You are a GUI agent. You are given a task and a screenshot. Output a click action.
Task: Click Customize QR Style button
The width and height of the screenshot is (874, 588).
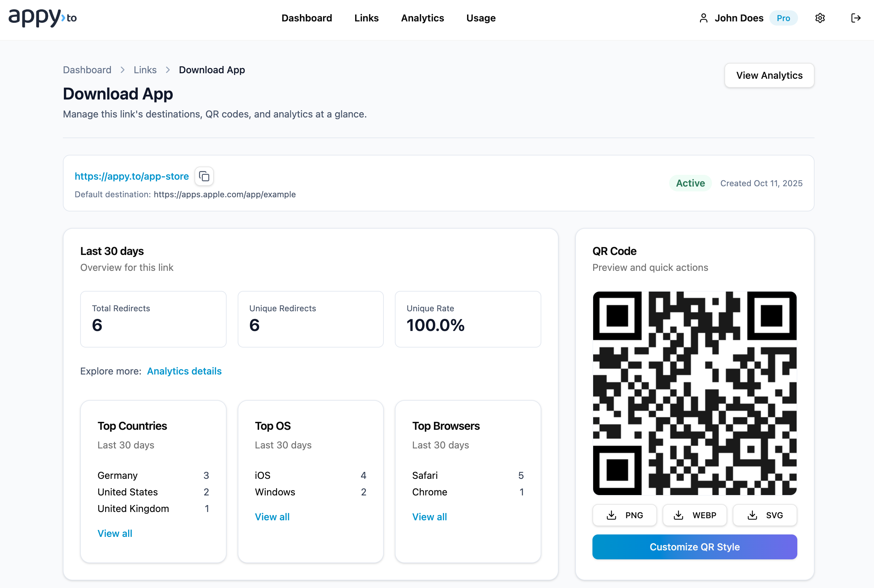click(x=694, y=547)
